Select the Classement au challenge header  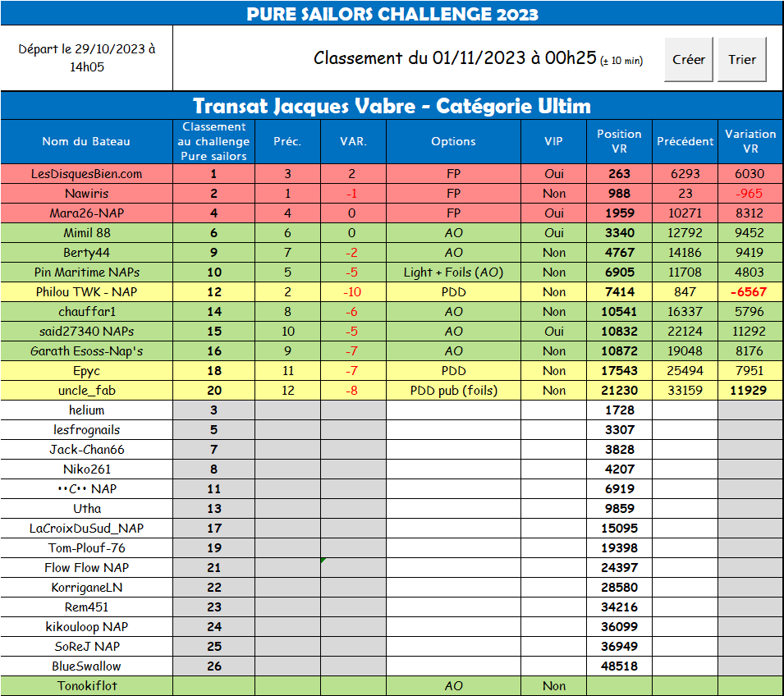(x=214, y=141)
